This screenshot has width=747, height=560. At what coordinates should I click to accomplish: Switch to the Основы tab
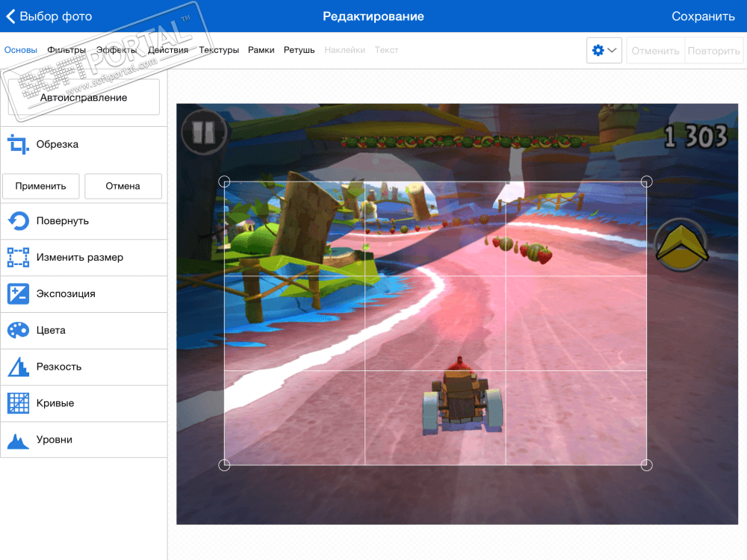pos(20,50)
